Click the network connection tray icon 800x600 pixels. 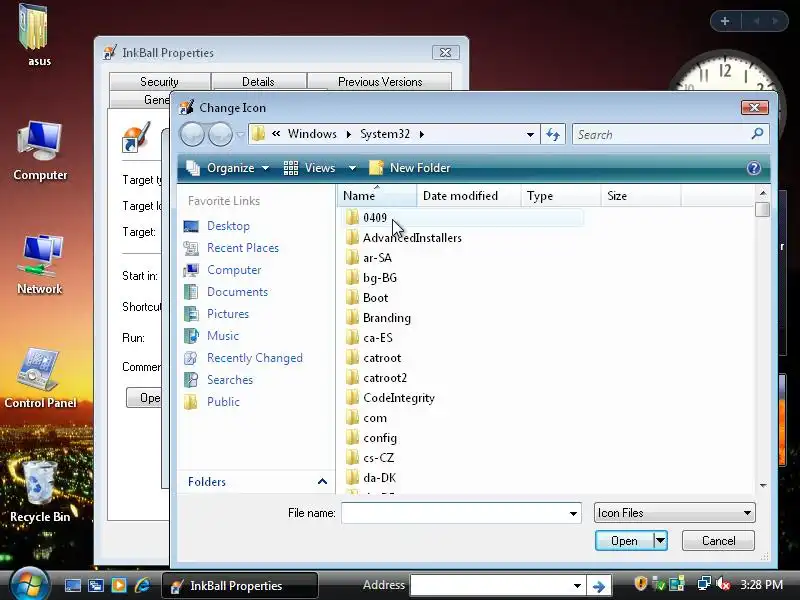pyautogui.click(x=704, y=584)
